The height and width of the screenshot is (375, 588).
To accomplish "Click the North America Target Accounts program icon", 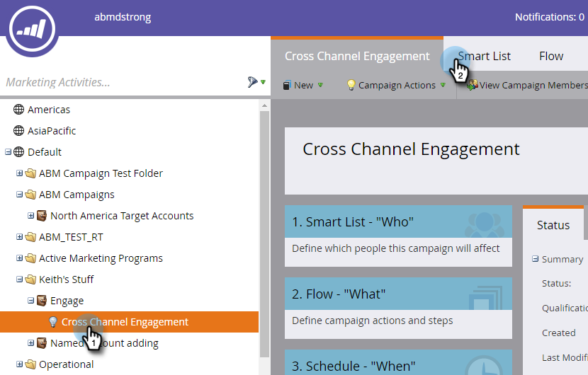I will pos(42,216).
